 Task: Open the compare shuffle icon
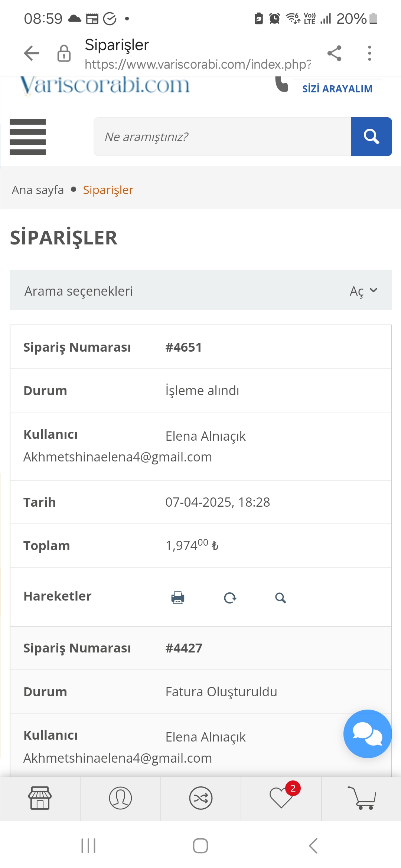[201, 798]
